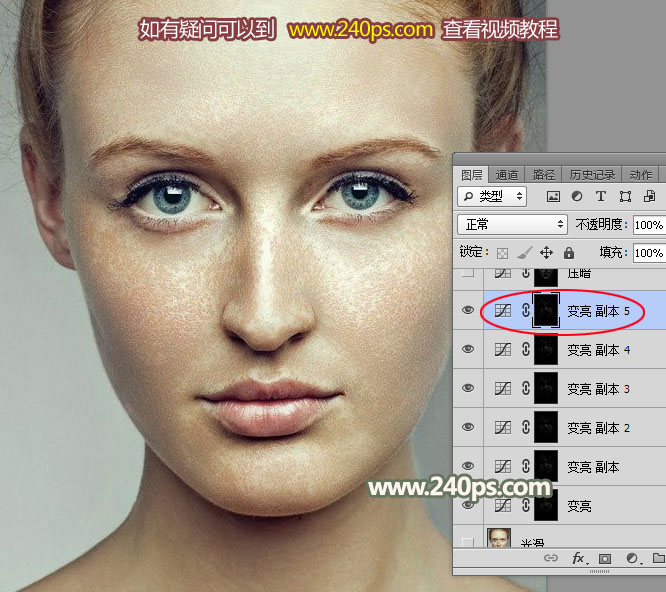Lock image pixels brush icon
Image resolution: width=666 pixels, height=592 pixels.
pos(525,253)
